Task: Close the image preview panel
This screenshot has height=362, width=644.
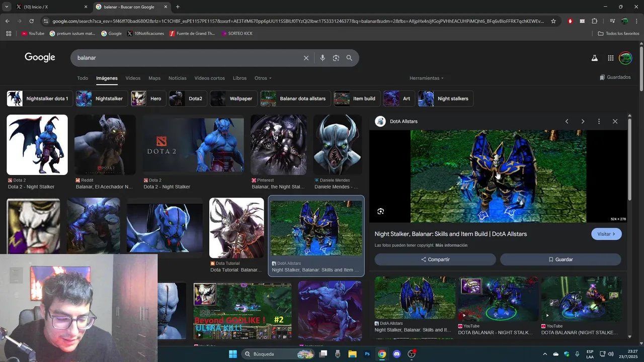Action: [x=615, y=121]
